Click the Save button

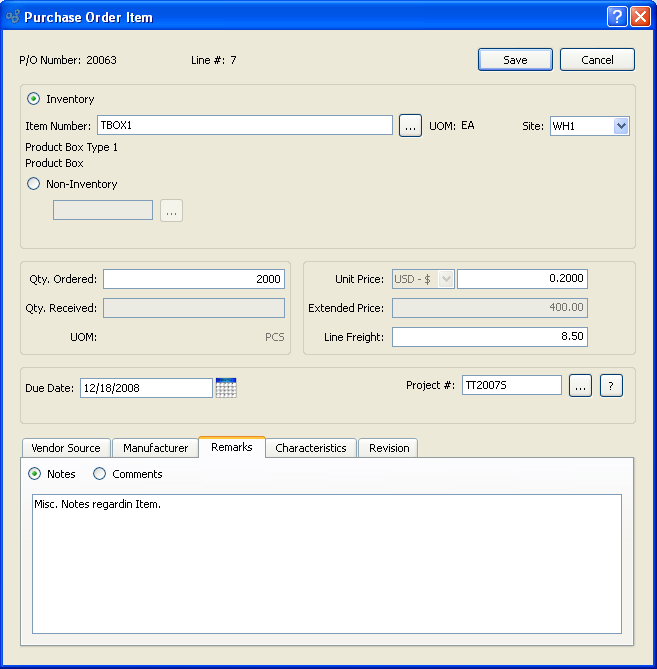coord(515,60)
